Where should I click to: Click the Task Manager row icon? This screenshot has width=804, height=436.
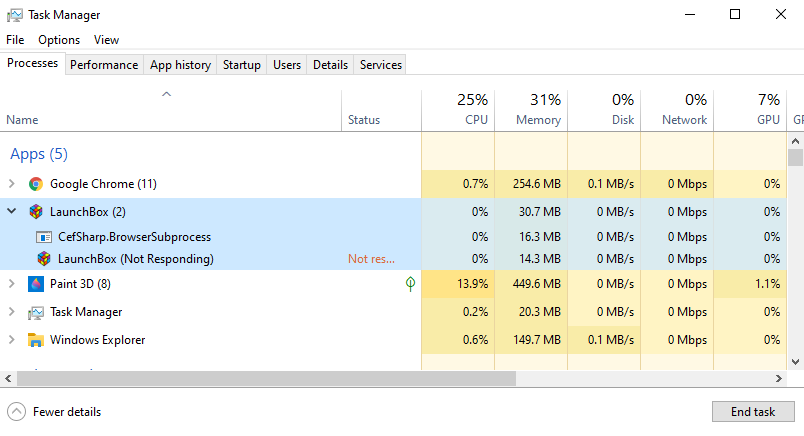(x=36, y=312)
